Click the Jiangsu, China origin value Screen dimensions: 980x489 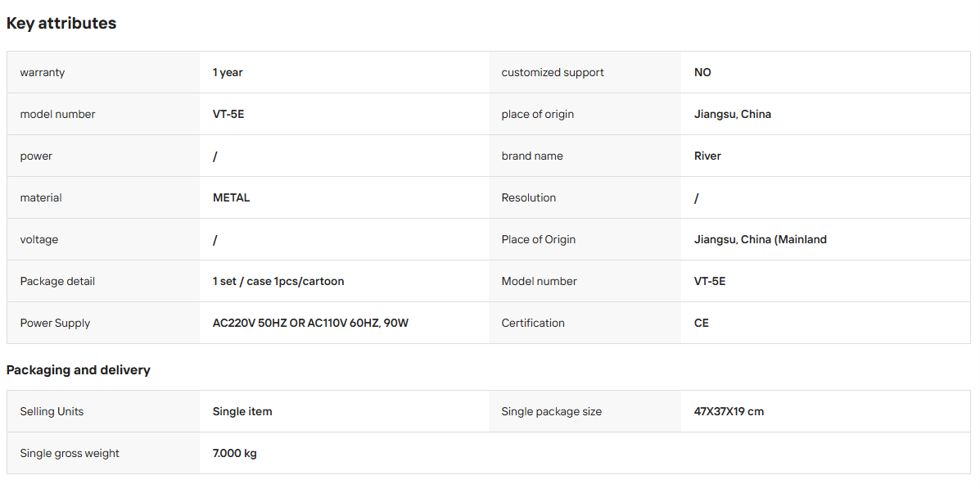(733, 115)
